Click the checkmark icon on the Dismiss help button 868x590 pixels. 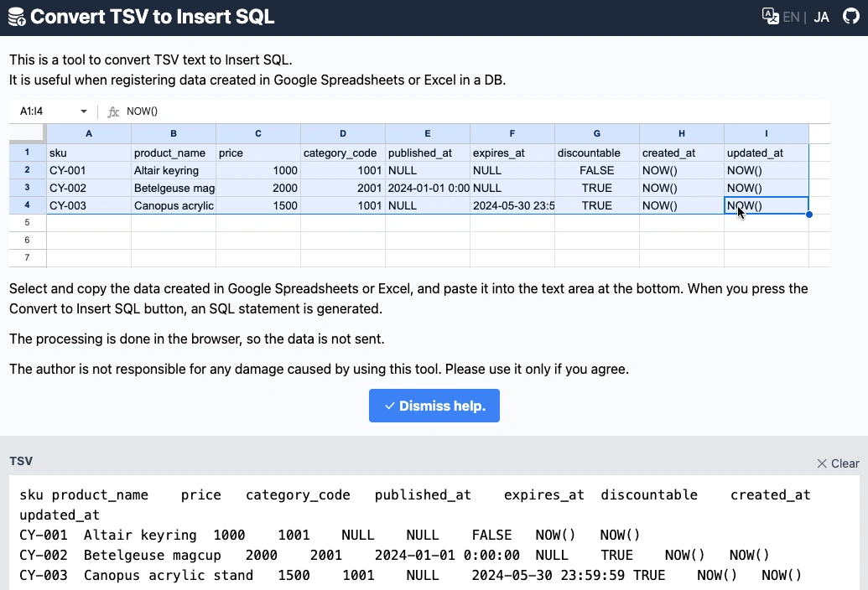388,406
